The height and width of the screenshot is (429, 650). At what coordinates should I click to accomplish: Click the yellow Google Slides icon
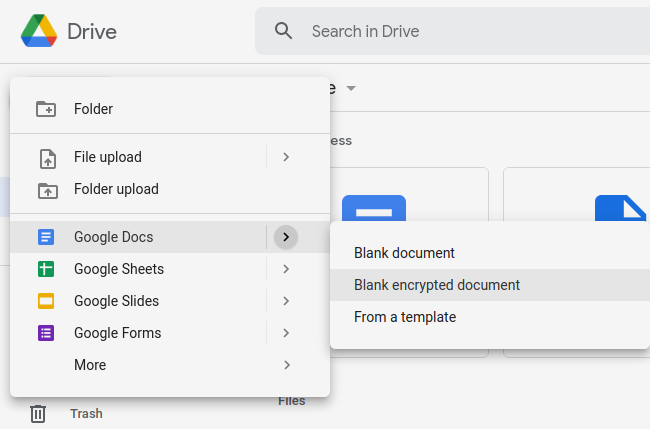(x=46, y=301)
